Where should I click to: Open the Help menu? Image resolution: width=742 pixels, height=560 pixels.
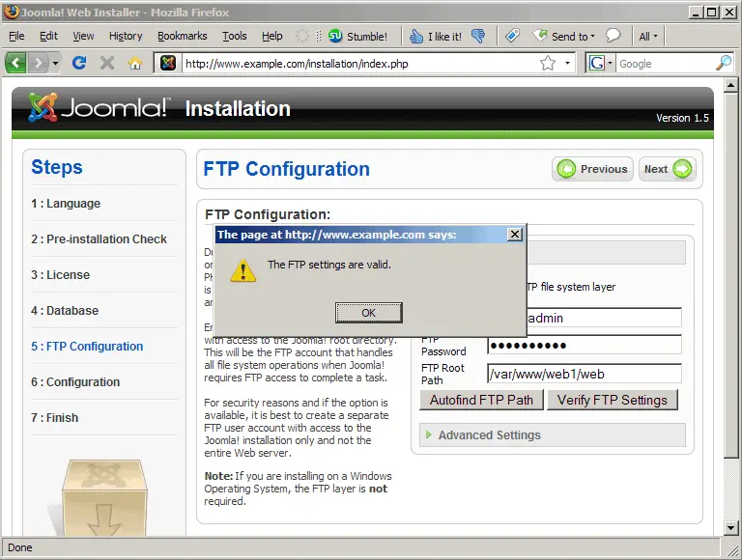[272, 36]
